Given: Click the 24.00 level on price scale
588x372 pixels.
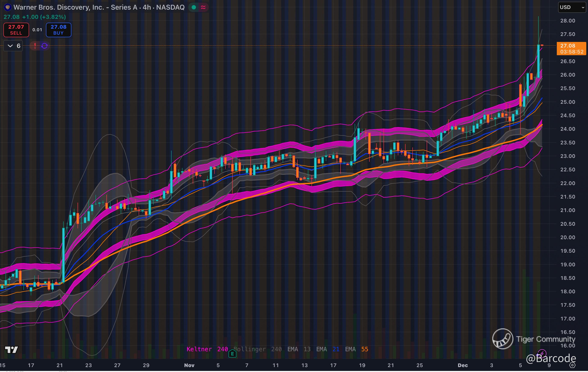Looking at the screenshot, I should 568,129.
